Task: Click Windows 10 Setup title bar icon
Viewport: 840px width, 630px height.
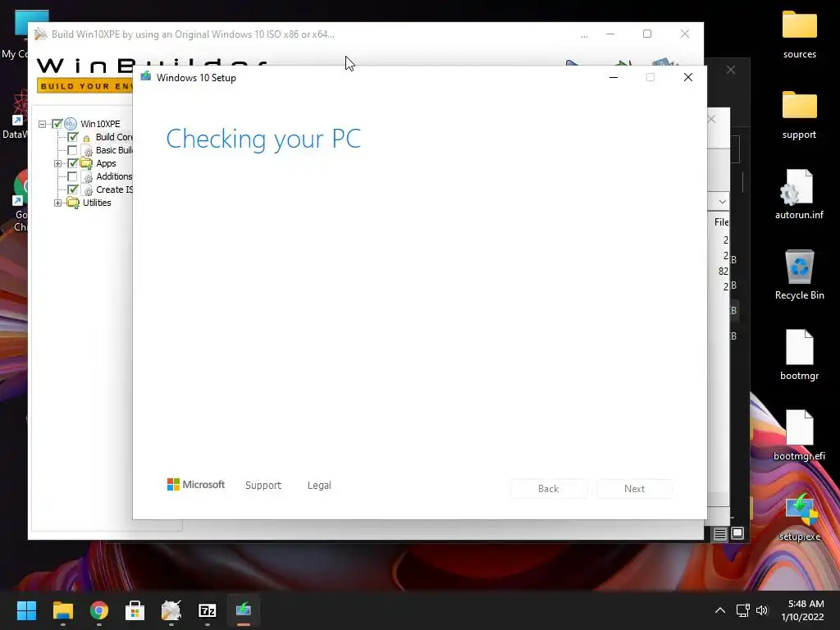Action: pos(146,76)
